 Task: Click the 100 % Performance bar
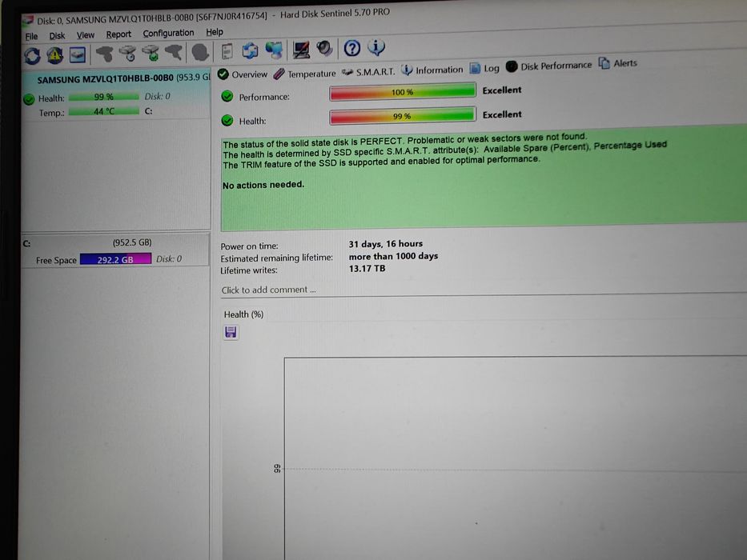[x=403, y=92]
